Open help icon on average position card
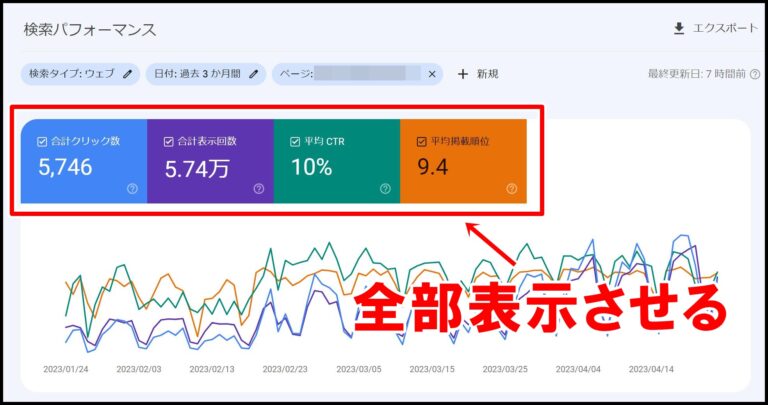This screenshot has width=768, height=405. pyautogui.click(x=511, y=189)
